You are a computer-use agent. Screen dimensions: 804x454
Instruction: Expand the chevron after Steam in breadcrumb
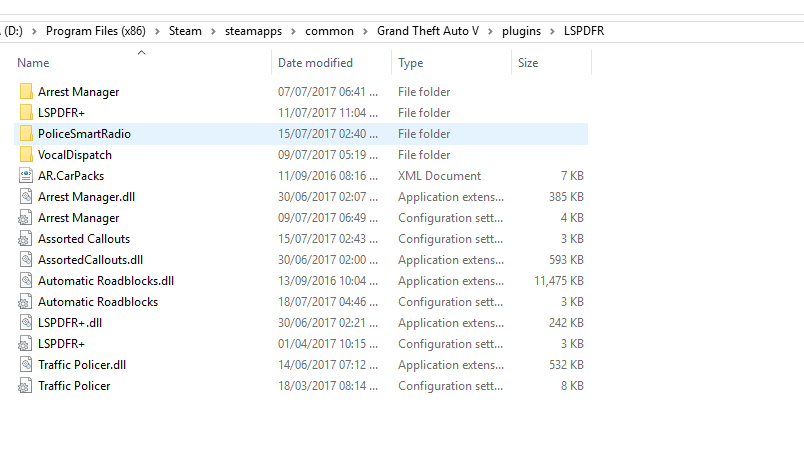point(213,31)
